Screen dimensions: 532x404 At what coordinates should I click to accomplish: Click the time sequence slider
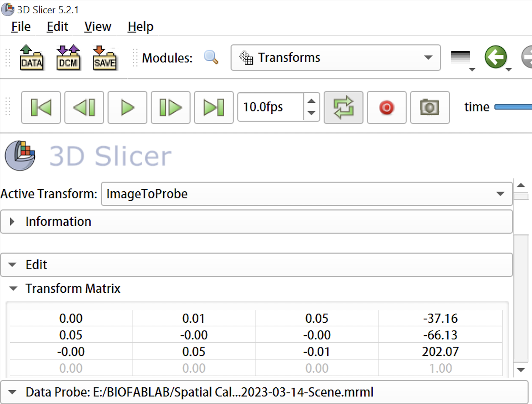click(513, 107)
